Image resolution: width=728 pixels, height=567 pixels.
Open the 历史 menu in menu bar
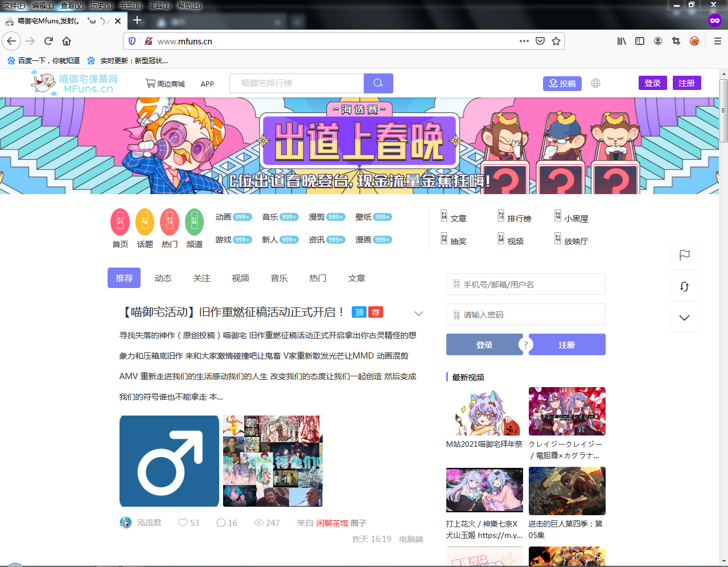(x=101, y=6)
